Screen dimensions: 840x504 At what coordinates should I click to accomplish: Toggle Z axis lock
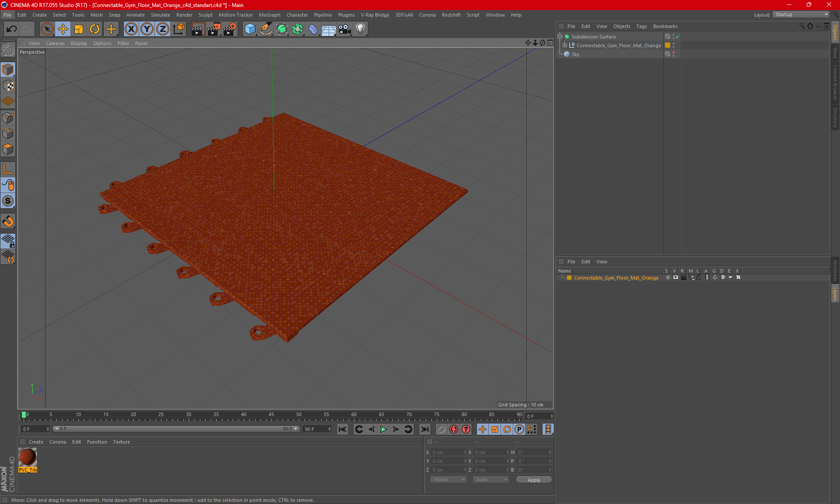coord(163,29)
